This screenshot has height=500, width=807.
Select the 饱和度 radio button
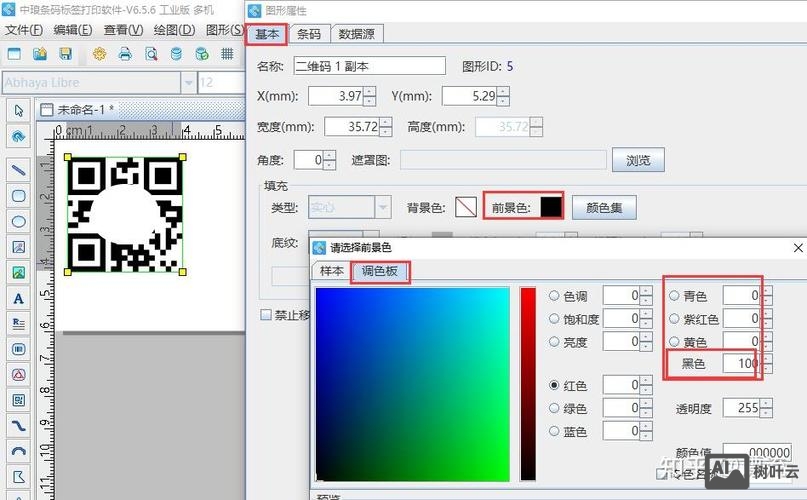[x=554, y=319]
